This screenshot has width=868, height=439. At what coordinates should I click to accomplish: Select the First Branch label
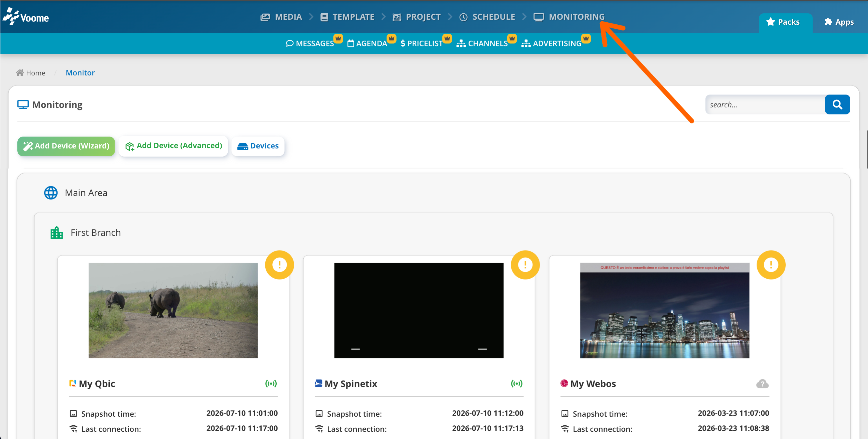tap(96, 233)
